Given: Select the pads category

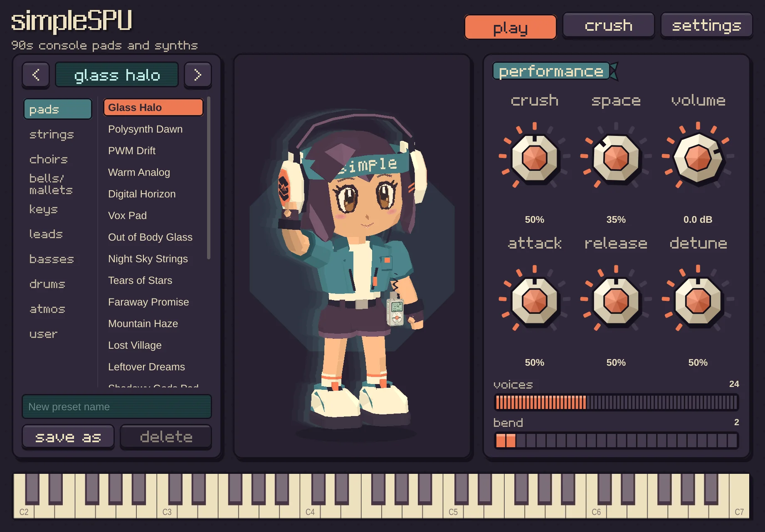Looking at the screenshot, I should 58,109.
